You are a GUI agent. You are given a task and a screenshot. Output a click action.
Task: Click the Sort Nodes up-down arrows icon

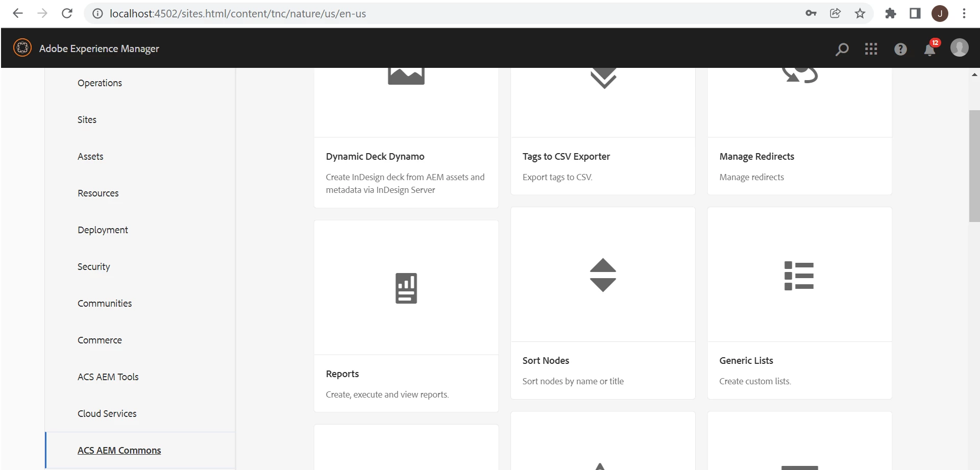coord(603,275)
